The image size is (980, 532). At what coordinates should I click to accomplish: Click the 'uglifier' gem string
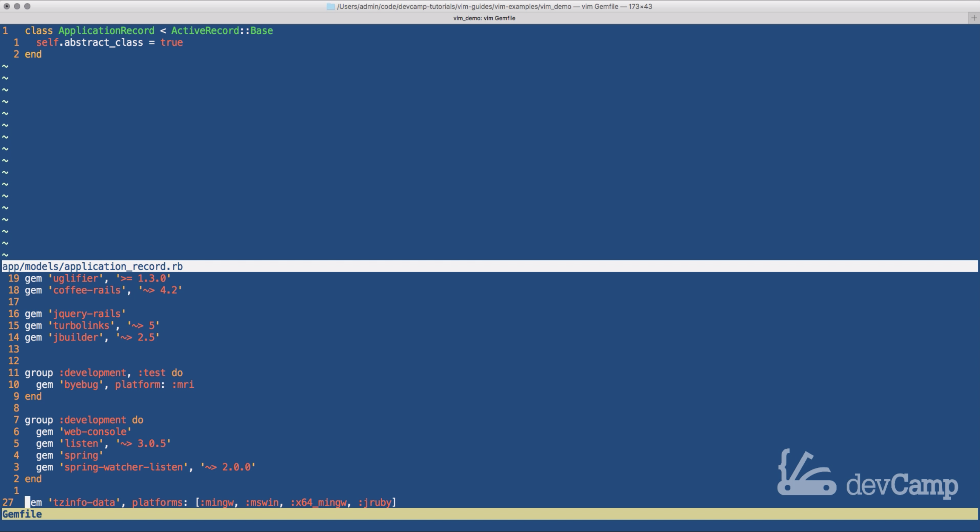point(76,278)
